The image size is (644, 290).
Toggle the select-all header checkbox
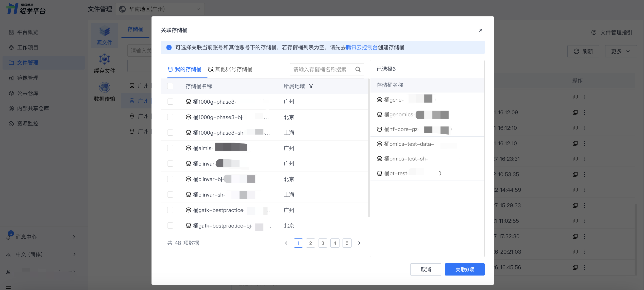pos(170,86)
